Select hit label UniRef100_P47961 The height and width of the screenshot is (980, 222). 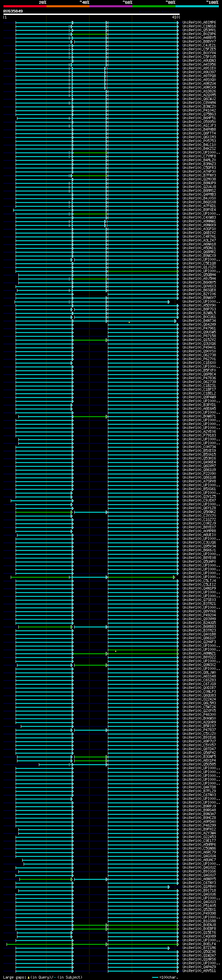click(199, 328)
